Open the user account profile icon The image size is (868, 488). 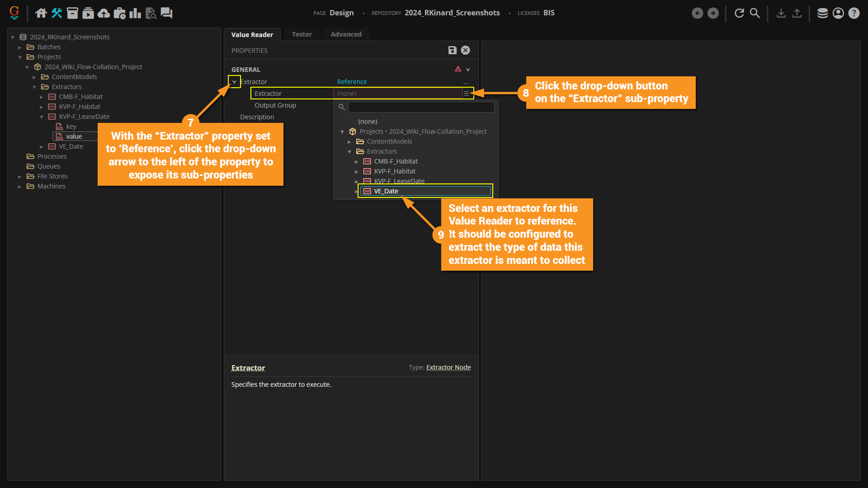[838, 13]
